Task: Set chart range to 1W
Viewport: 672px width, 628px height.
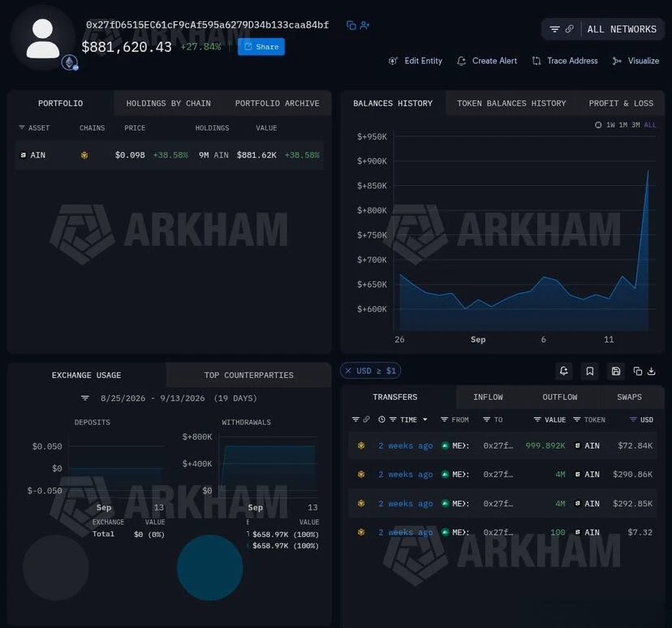Action: point(610,125)
